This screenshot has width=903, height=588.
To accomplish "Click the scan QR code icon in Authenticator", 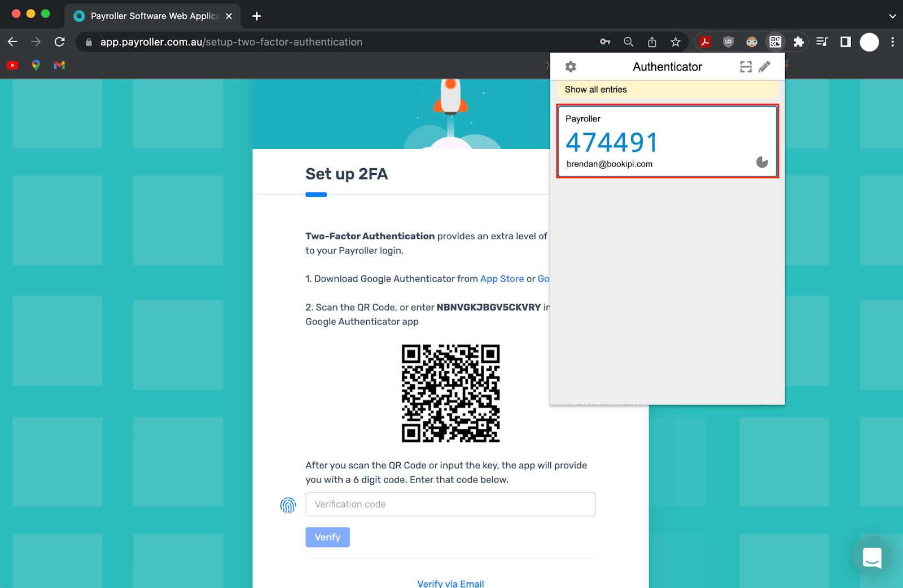I will tap(746, 66).
